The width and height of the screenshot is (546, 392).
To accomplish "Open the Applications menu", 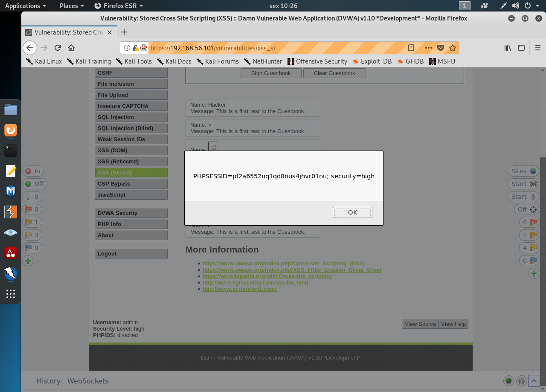I will 26,6.
